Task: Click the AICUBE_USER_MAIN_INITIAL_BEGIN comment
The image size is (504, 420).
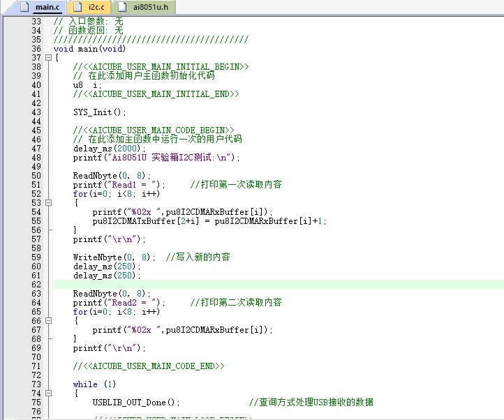Action: 161,67
